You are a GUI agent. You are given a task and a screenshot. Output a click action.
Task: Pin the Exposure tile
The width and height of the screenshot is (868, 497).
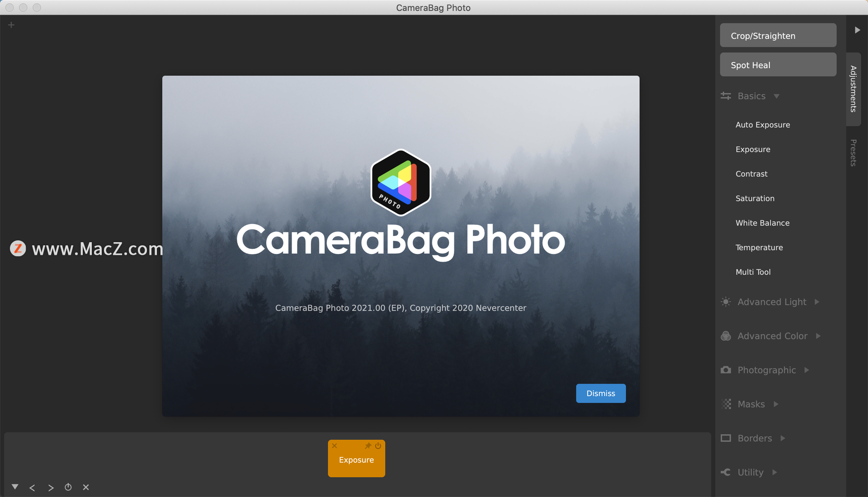(x=368, y=445)
